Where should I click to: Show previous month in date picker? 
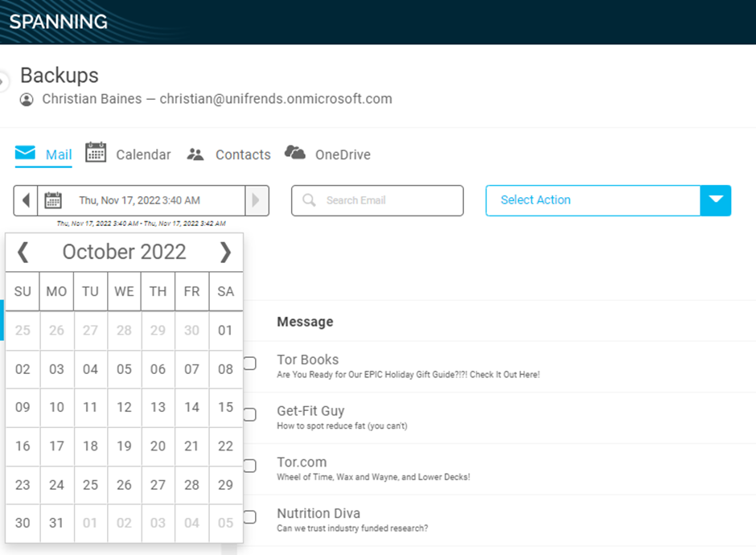[x=23, y=253]
